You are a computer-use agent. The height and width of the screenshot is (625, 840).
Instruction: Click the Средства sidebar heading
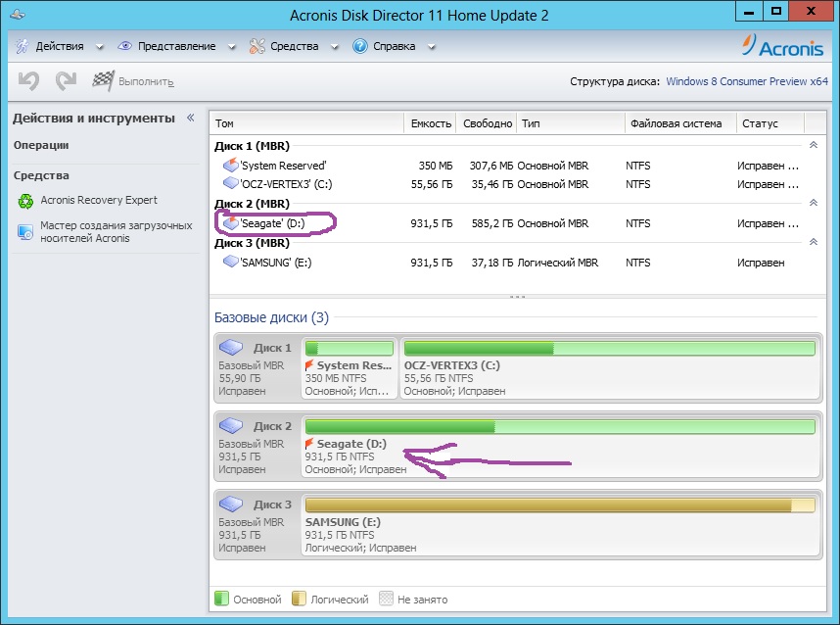41,175
